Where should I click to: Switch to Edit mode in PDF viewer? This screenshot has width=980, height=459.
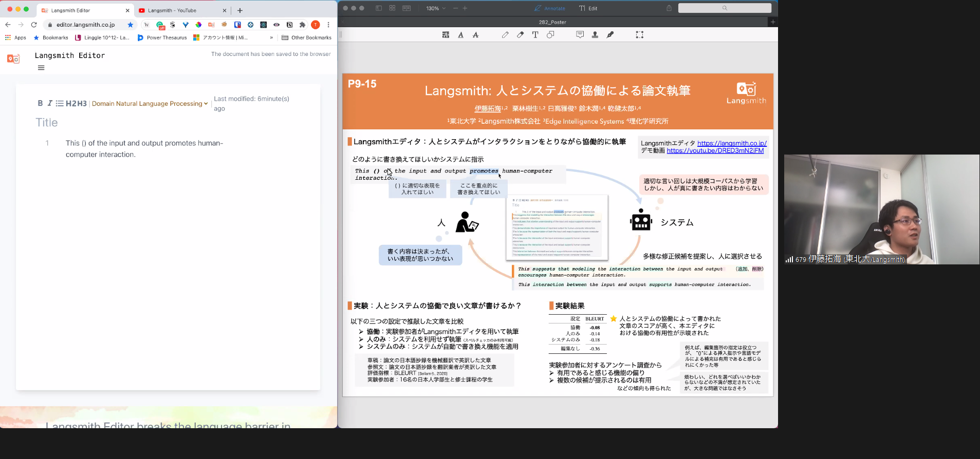pyautogui.click(x=588, y=8)
